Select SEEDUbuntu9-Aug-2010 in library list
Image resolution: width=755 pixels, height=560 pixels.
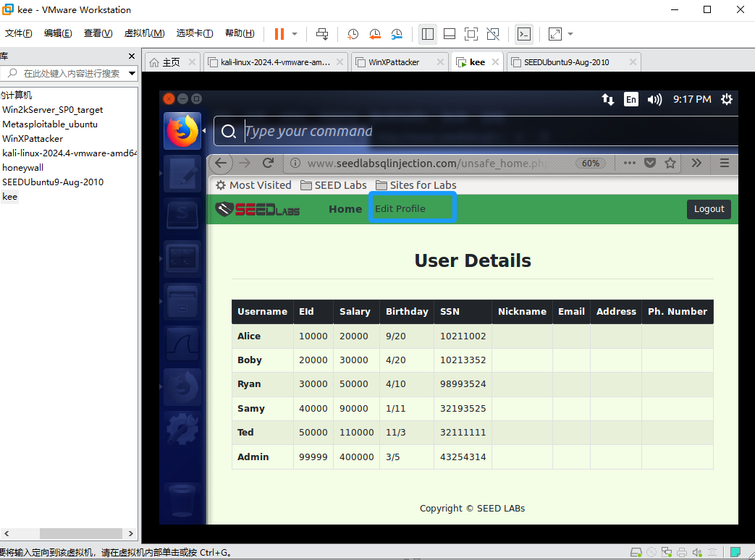click(x=53, y=182)
